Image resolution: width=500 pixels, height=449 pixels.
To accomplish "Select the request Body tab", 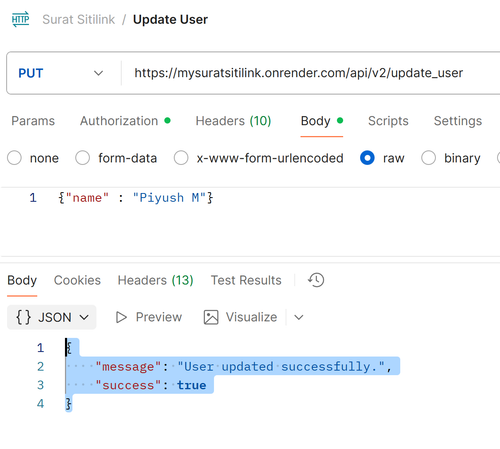I will 322,121.
